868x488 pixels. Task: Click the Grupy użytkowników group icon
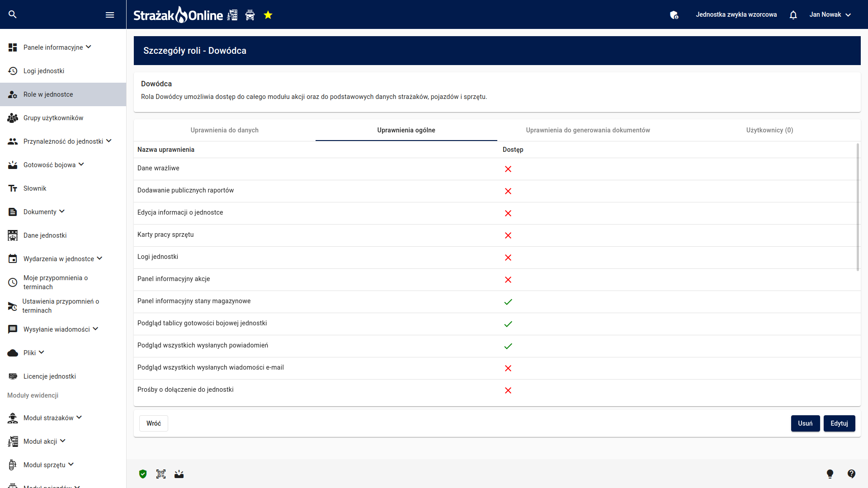[x=13, y=118]
